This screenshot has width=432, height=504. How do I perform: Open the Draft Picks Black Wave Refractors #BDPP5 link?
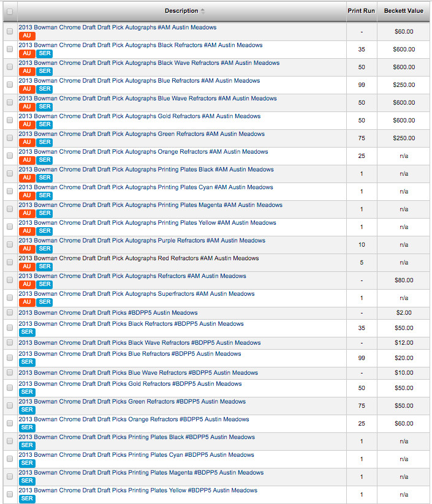[140, 343]
